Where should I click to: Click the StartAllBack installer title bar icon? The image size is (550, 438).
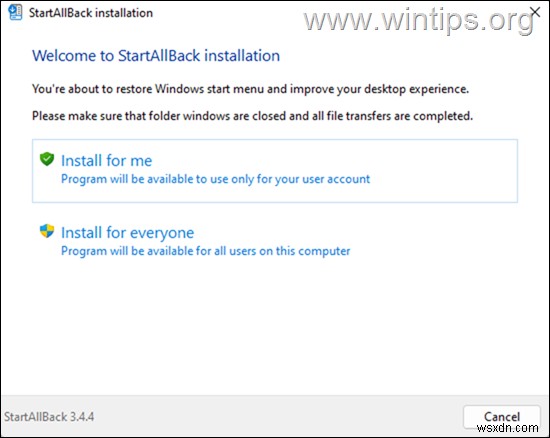coord(15,12)
